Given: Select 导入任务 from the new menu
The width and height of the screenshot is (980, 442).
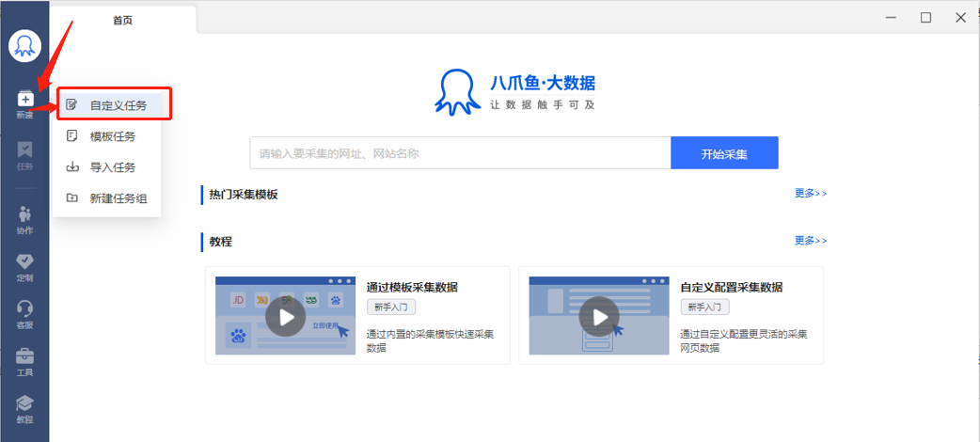Looking at the screenshot, I should pyautogui.click(x=107, y=167).
